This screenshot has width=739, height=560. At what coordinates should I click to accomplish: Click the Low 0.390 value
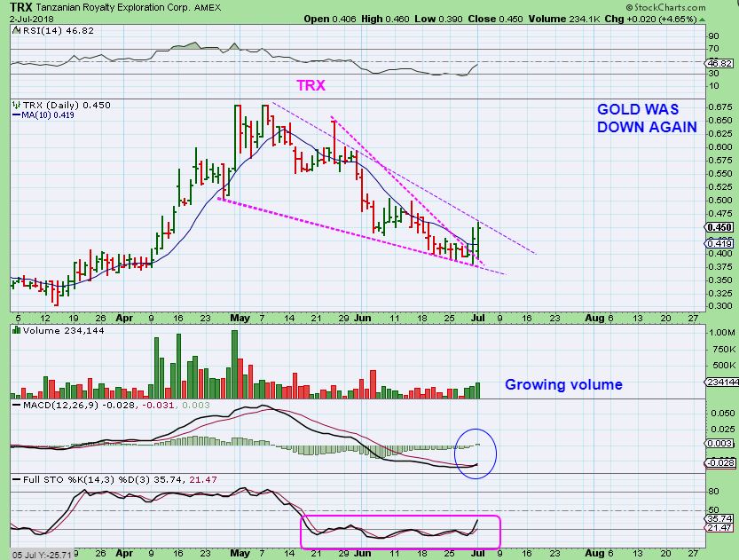tap(439, 19)
